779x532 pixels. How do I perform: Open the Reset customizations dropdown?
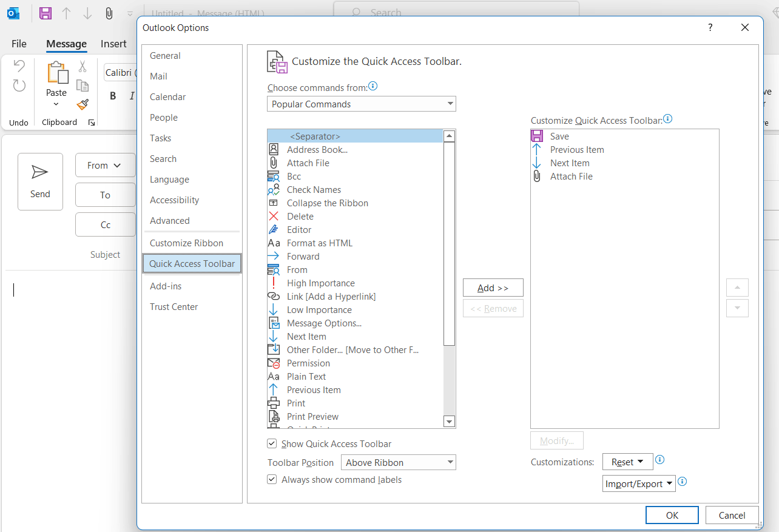tap(628, 462)
